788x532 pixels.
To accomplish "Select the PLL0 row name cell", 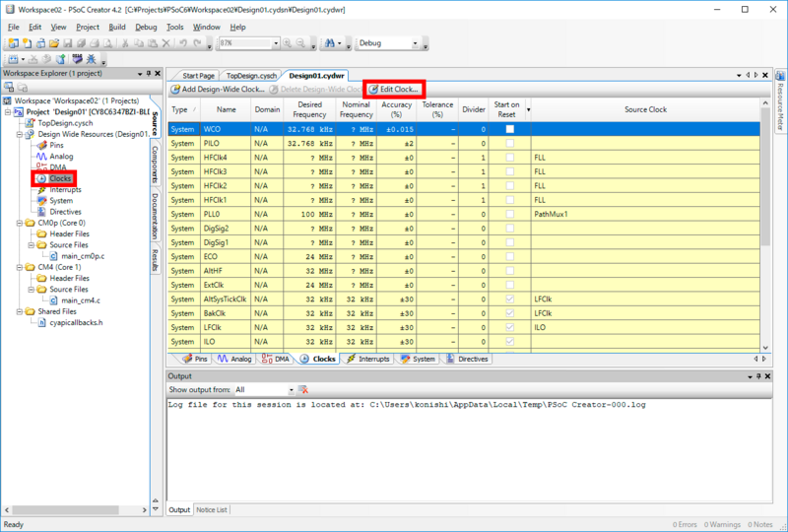I will pyautogui.click(x=226, y=214).
